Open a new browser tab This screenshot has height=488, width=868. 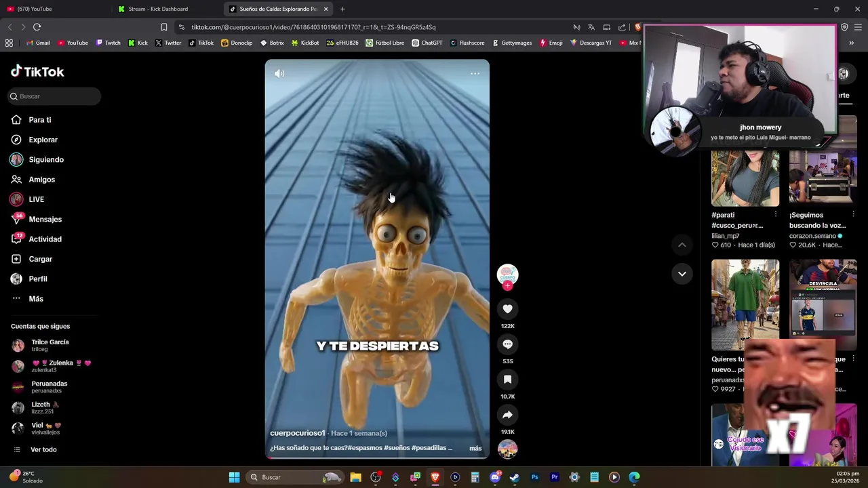coord(342,9)
